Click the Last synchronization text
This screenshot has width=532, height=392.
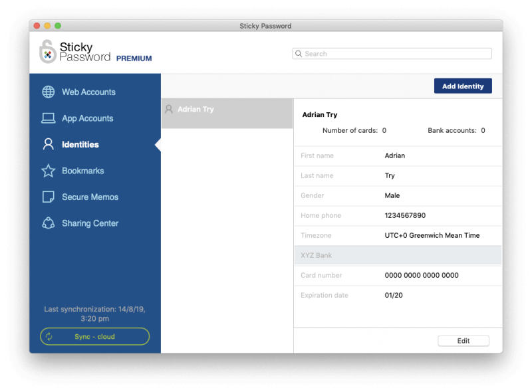coord(94,314)
